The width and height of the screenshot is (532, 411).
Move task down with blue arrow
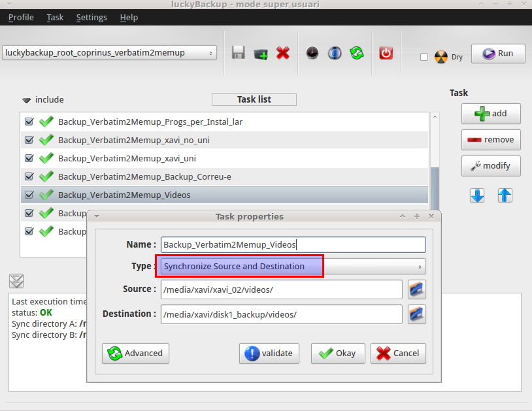[x=477, y=195]
